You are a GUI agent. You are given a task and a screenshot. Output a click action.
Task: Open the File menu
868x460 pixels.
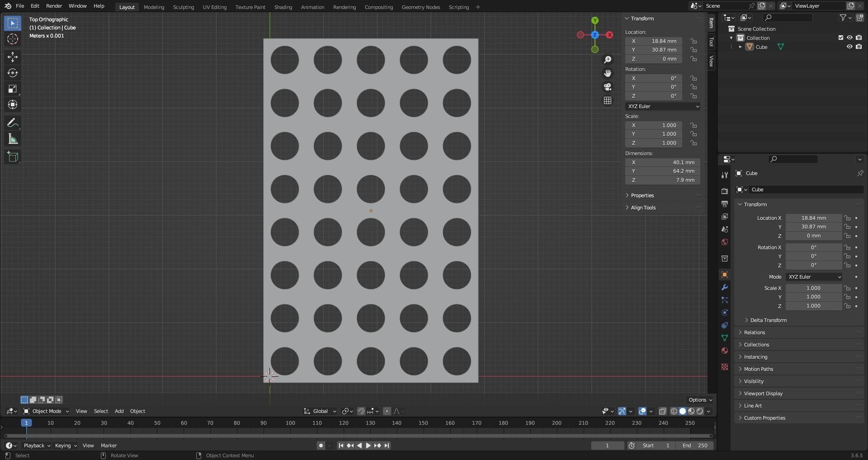point(20,6)
